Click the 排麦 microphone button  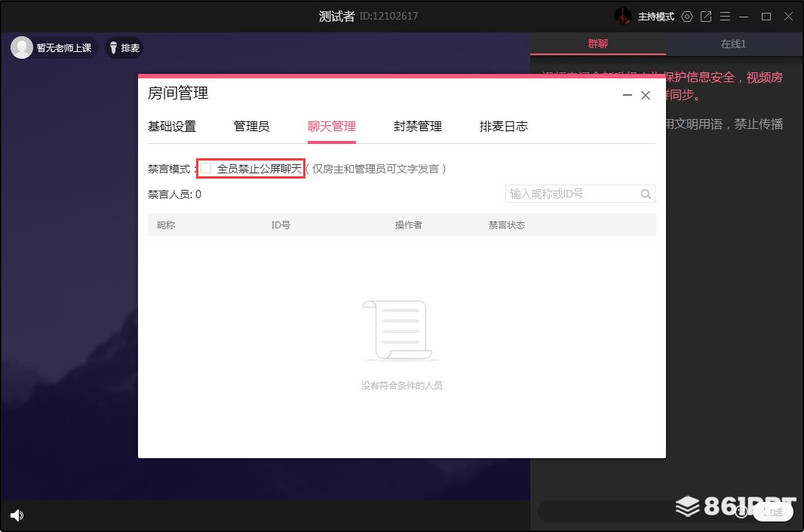pyautogui.click(x=124, y=48)
